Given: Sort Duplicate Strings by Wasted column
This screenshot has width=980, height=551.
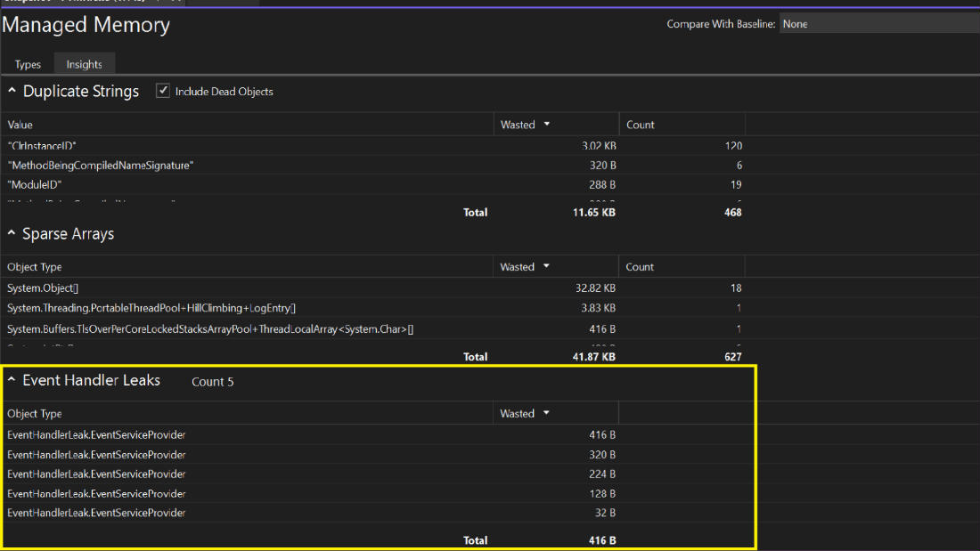Looking at the screenshot, I should [556, 125].
